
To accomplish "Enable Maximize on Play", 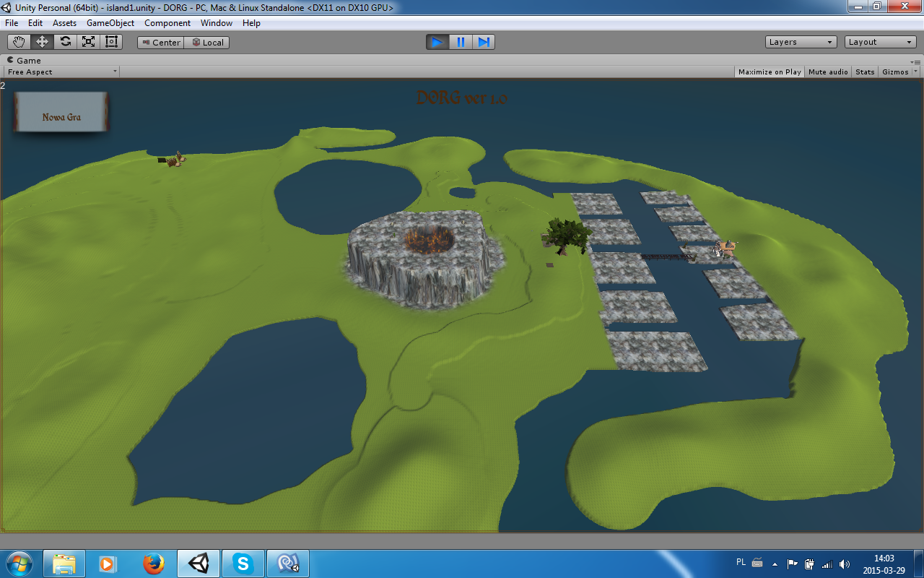I will pyautogui.click(x=770, y=72).
